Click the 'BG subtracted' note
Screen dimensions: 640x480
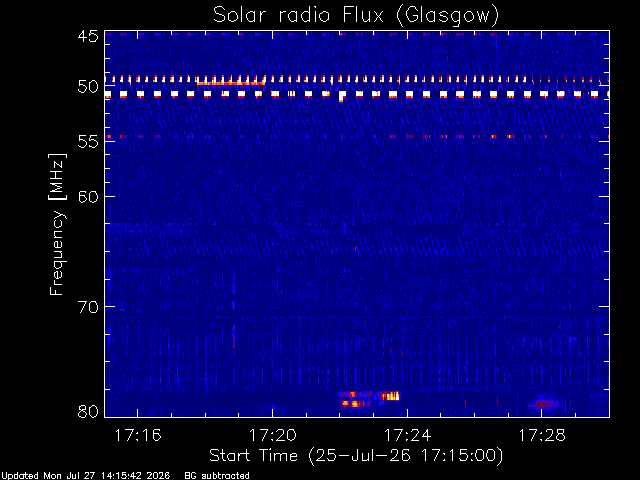pyautogui.click(x=217, y=476)
